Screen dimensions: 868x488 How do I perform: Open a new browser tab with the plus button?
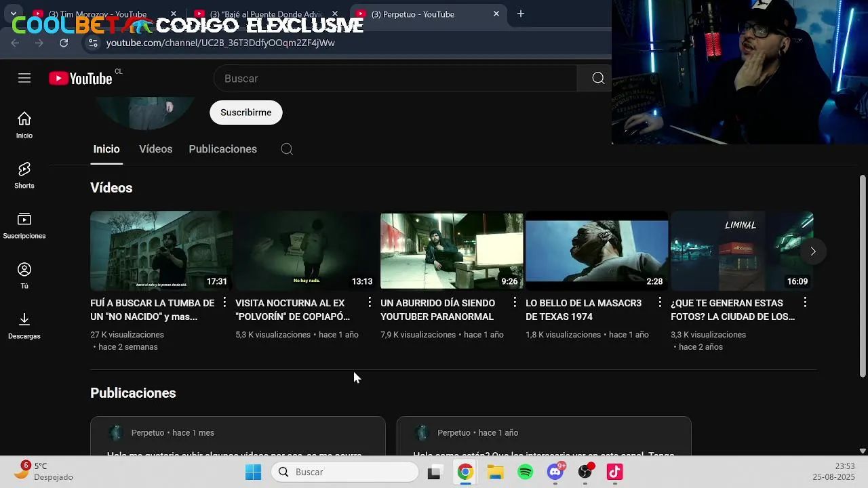click(x=521, y=14)
